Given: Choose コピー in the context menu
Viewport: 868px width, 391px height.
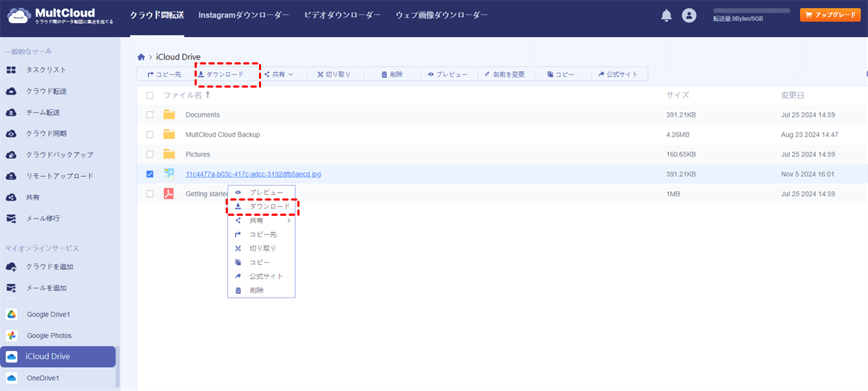Looking at the screenshot, I should point(262,262).
